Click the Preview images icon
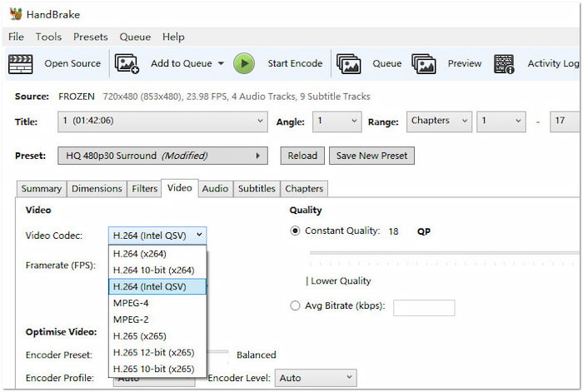The width and height of the screenshot is (583, 392). (424, 63)
